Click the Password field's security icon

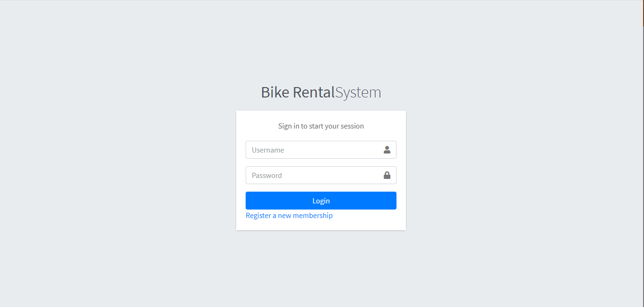(x=387, y=175)
